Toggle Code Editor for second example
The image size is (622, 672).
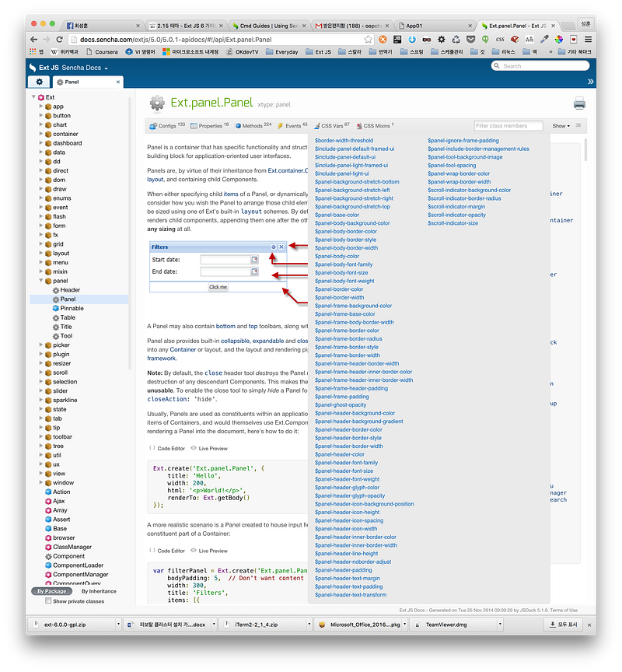coord(167,551)
